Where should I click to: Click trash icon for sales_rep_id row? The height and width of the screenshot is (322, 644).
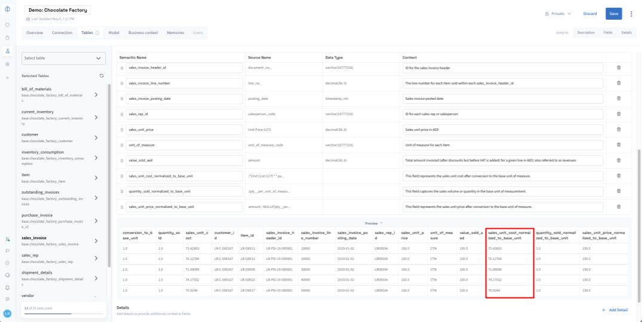(618, 114)
